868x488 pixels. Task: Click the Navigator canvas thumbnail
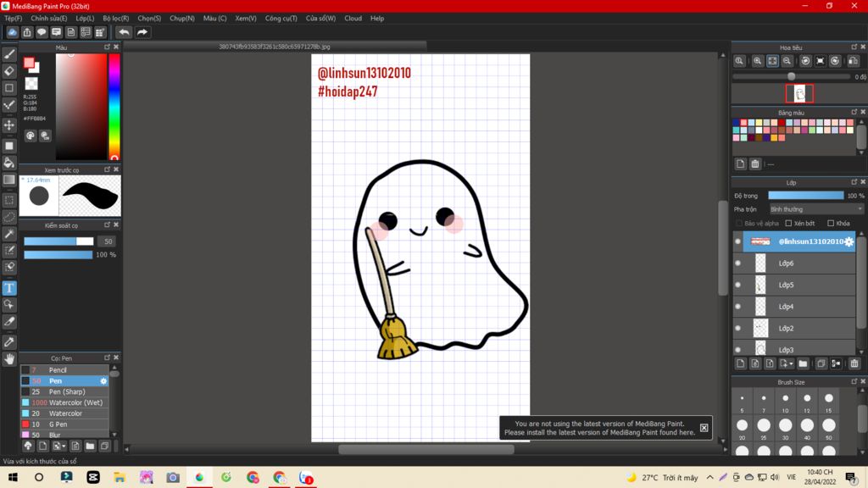[800, 93]
